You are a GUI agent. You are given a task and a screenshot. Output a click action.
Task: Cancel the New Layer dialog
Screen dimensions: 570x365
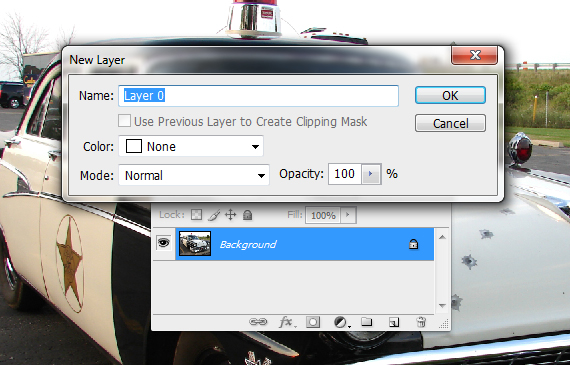(x=450, y=123)
